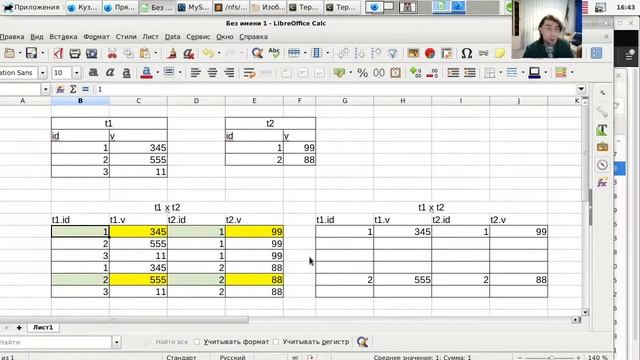Check the 'Учитывать регистр' checkbox
Viewport: 640px width, 360px height.
click(276, 342)
